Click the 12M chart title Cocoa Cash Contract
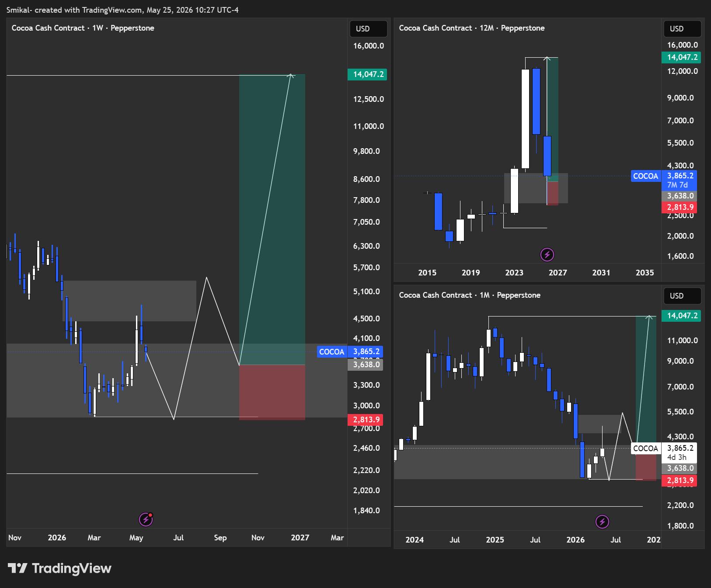711x588 pixels. coord(472,28)
